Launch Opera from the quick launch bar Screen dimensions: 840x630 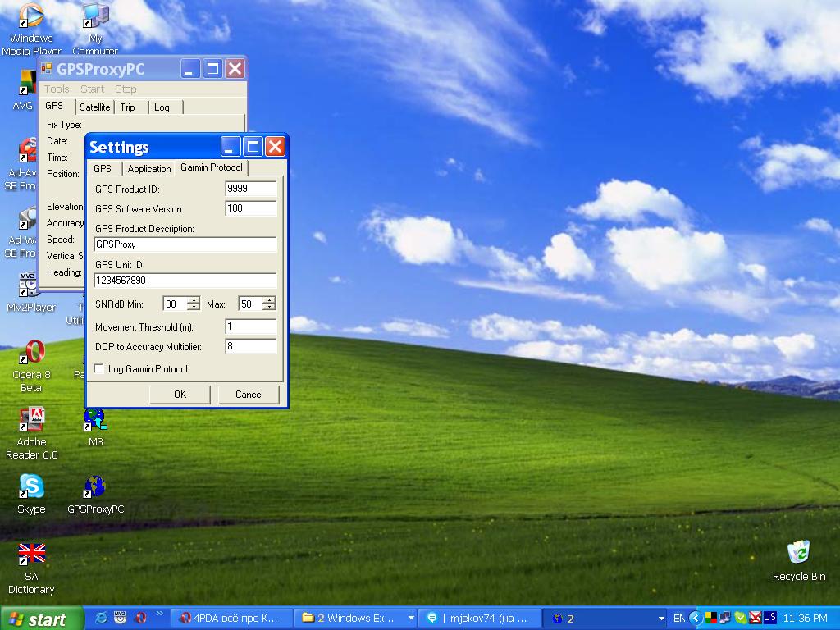click(x=140, y=618)
